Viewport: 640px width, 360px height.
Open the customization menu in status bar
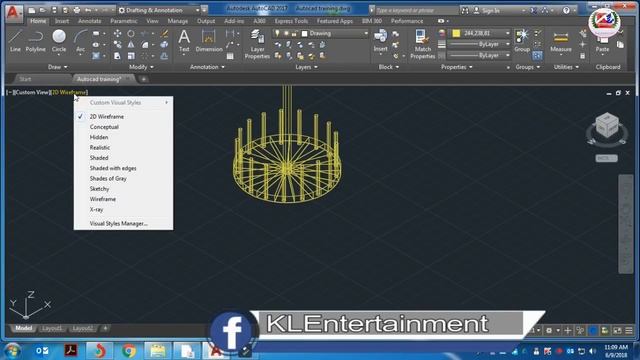[x=629, y=330]
